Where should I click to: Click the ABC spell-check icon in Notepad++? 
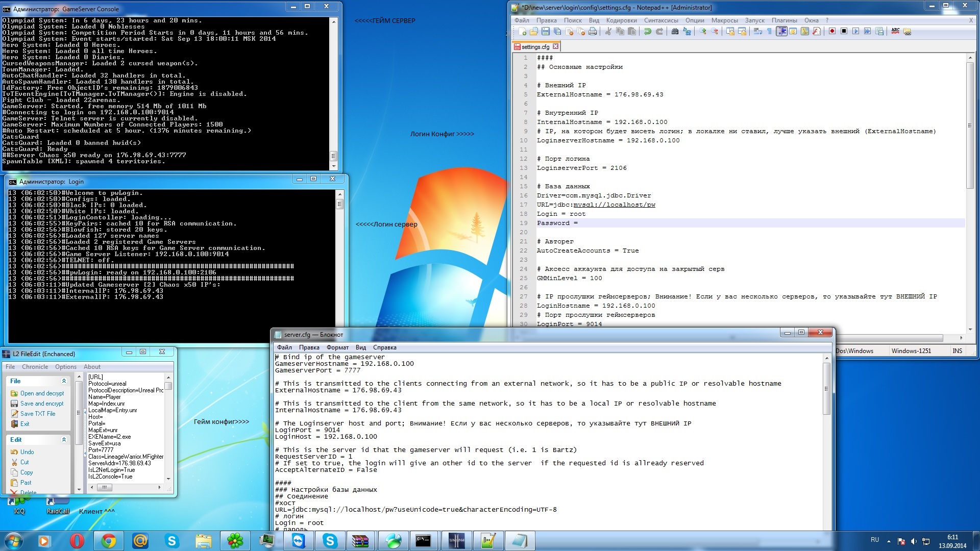point(895,31)
